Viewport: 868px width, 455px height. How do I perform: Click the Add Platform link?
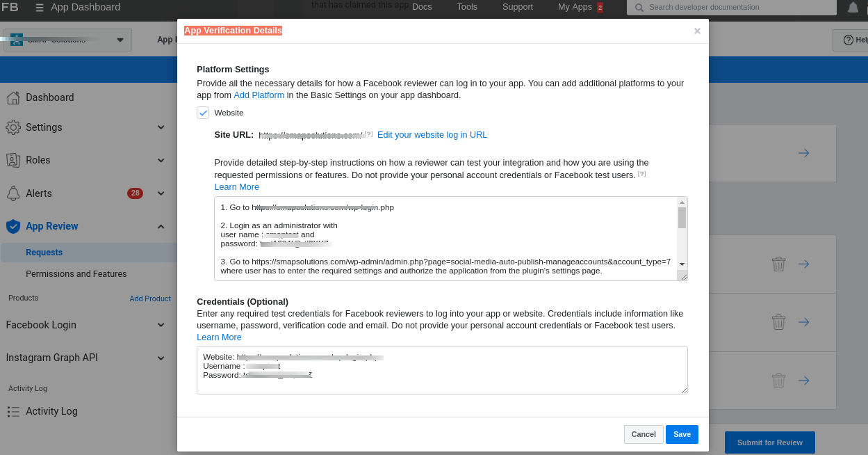click(259, 95)
